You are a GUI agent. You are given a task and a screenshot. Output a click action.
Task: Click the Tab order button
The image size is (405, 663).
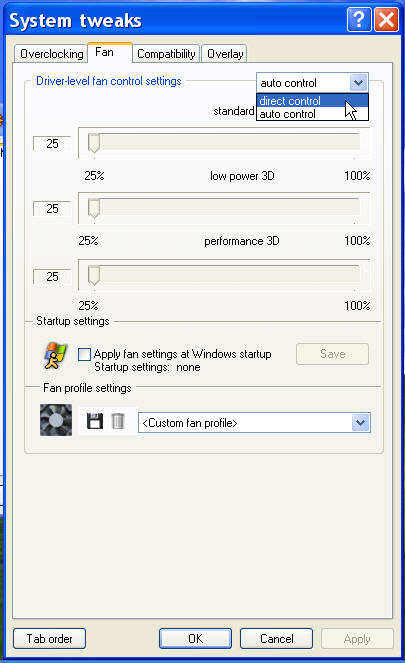pyautogui.click(x=49, y=638)
